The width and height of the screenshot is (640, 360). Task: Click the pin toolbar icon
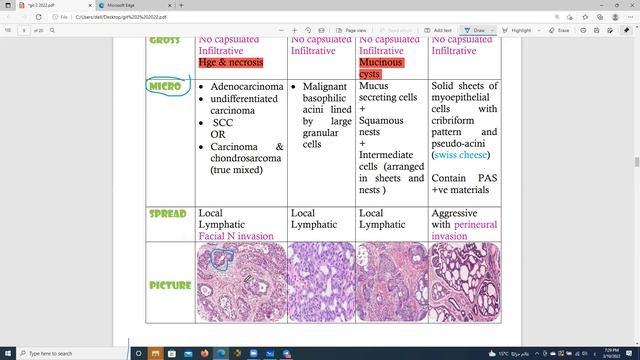[627, 30]
